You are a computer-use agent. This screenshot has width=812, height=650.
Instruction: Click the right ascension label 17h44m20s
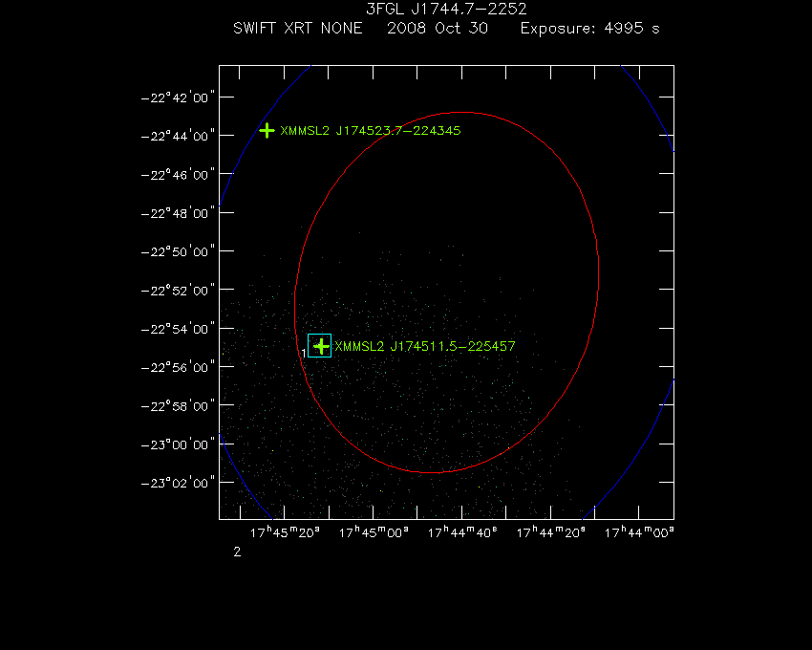point(551,532)
